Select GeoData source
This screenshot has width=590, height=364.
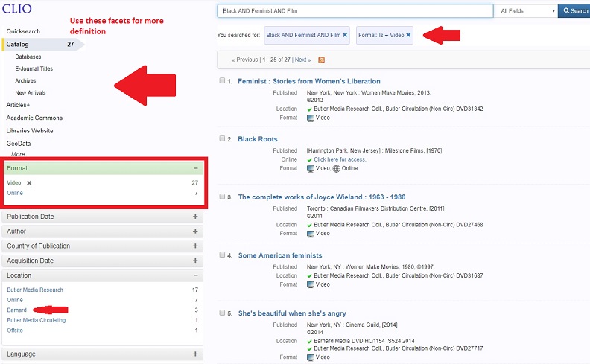click(19, 143)
